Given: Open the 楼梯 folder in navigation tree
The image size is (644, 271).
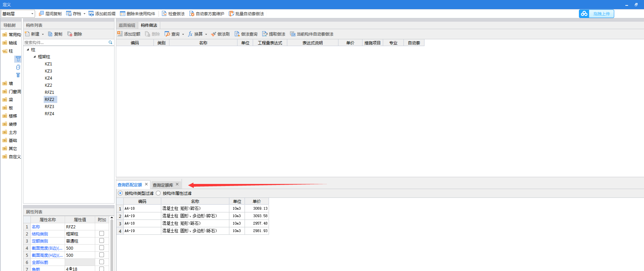Looking at the screenshot, I should pyautogui.click(x=5, y=116).
